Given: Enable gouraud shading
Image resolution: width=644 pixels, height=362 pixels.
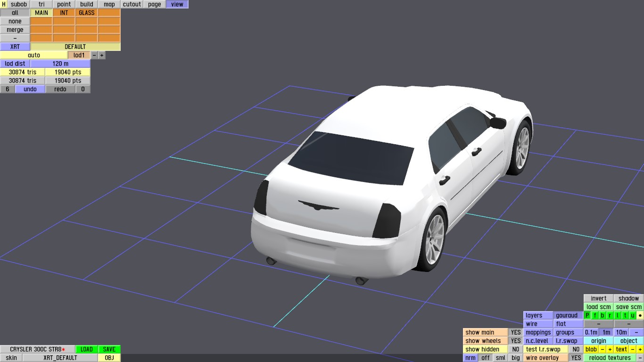Looking at the screenshot, I should pos(569,315).
